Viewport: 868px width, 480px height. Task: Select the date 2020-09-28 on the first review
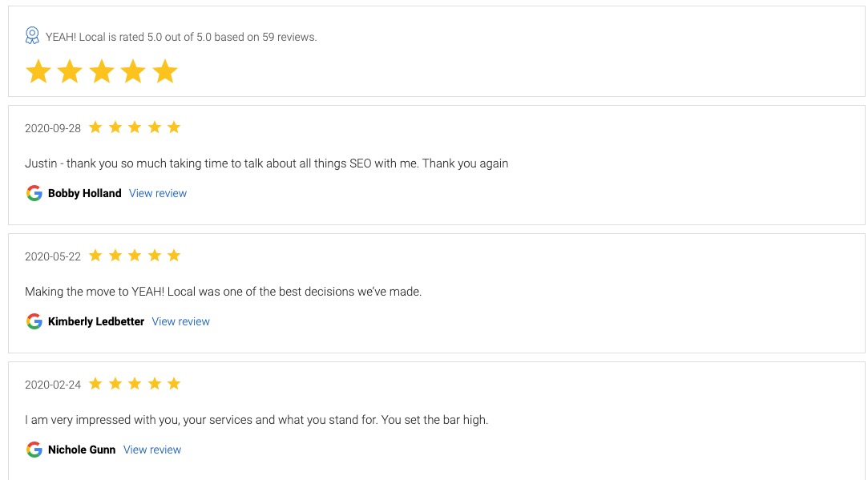point(51,127)
